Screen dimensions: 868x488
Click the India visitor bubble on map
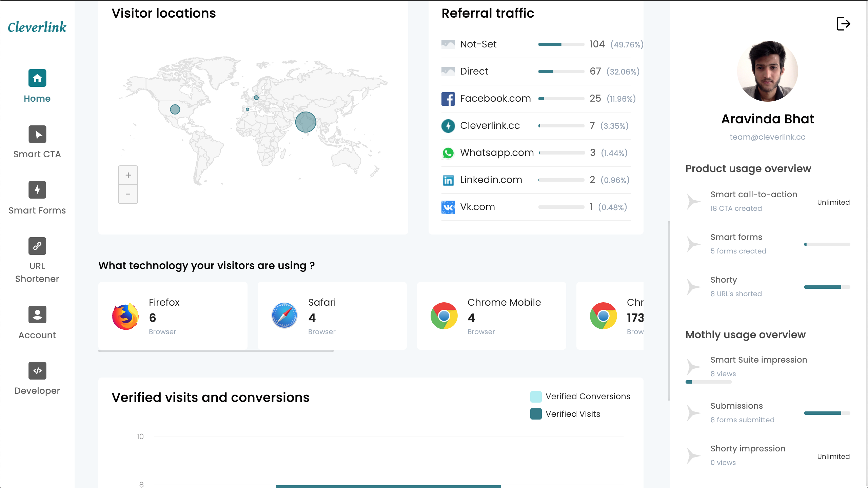click(x=305, y=122)
